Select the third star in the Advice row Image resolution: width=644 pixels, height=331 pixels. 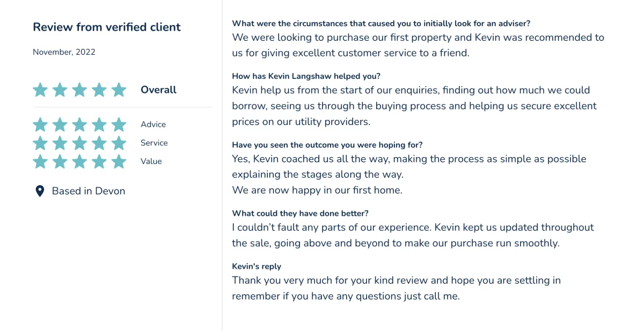pos(79,124)
